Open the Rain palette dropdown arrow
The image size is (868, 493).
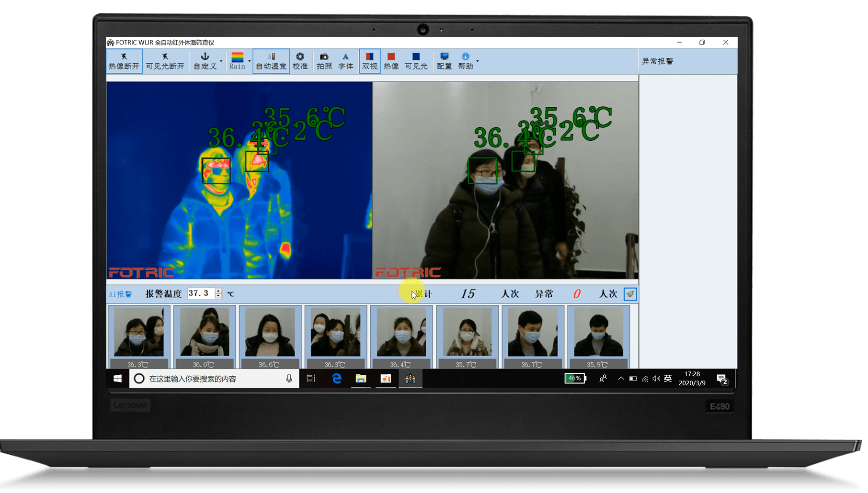[250, 61]
